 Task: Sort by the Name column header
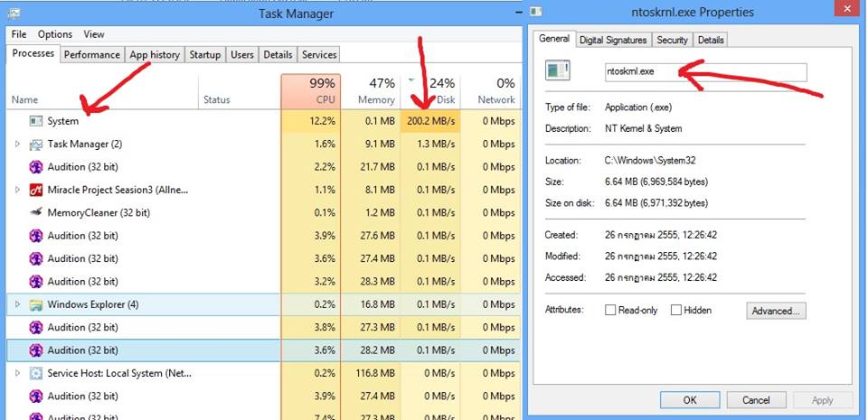point(102,92)
